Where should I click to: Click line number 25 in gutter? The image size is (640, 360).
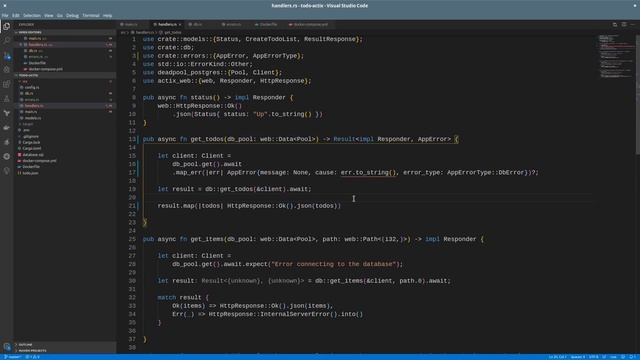(132, 239)
